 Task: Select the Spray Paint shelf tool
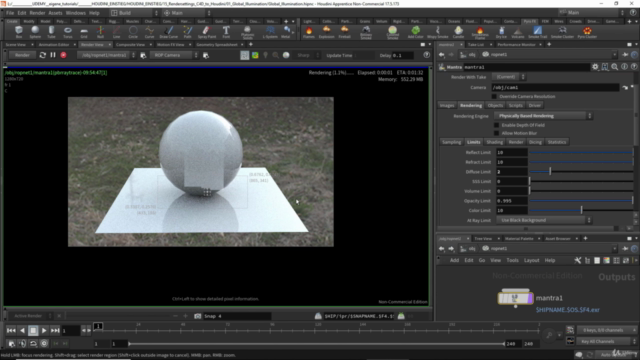pyautogui.click(x=207, y=31)
